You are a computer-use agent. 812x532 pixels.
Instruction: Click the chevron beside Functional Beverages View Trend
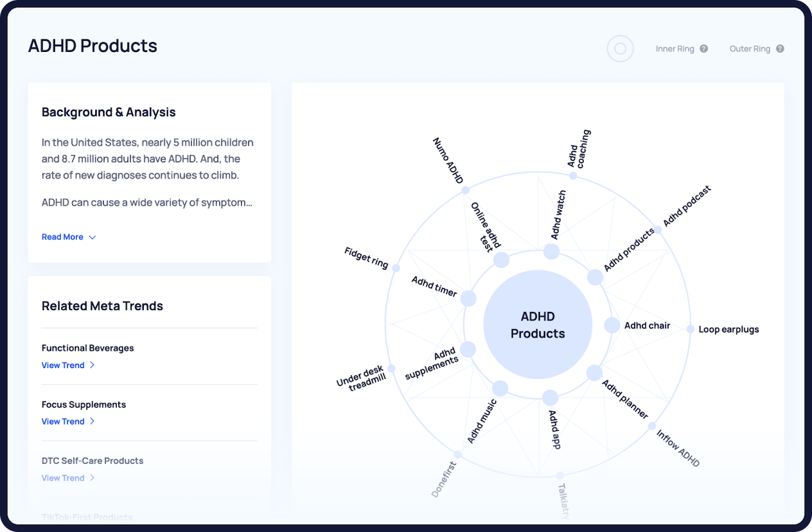[92, 365]
